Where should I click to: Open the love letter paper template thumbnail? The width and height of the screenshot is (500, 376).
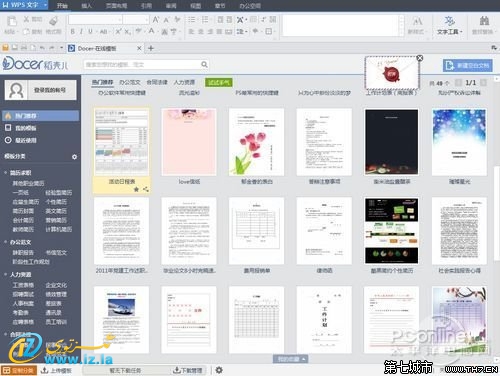[189, 142]
